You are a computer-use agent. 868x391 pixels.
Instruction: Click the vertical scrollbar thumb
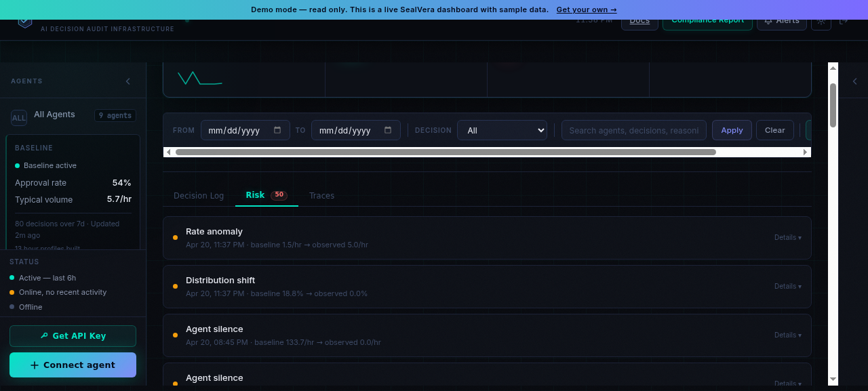tap(833, 105)
